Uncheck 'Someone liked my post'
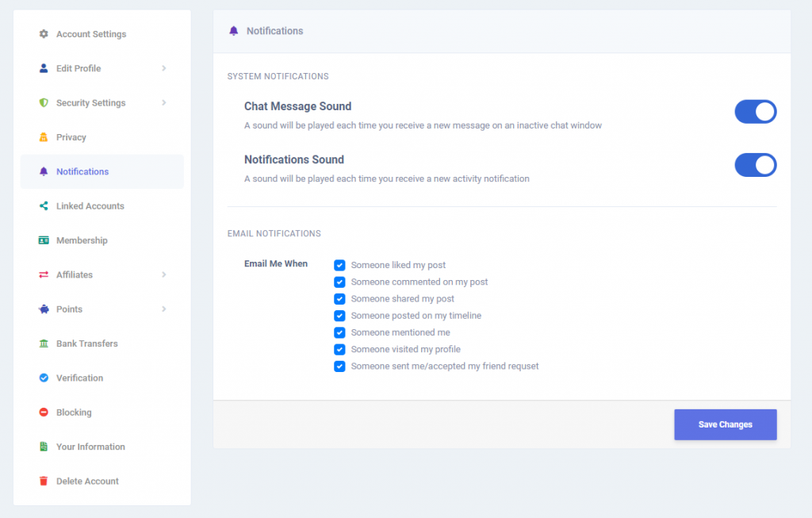812x518 pixels. click(339, 265)
